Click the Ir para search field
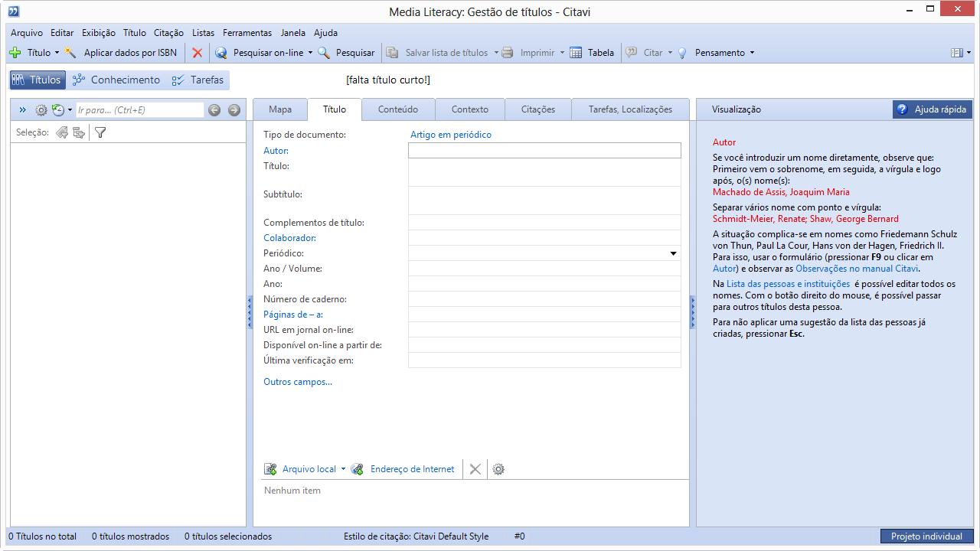 [x=140, y=110]
